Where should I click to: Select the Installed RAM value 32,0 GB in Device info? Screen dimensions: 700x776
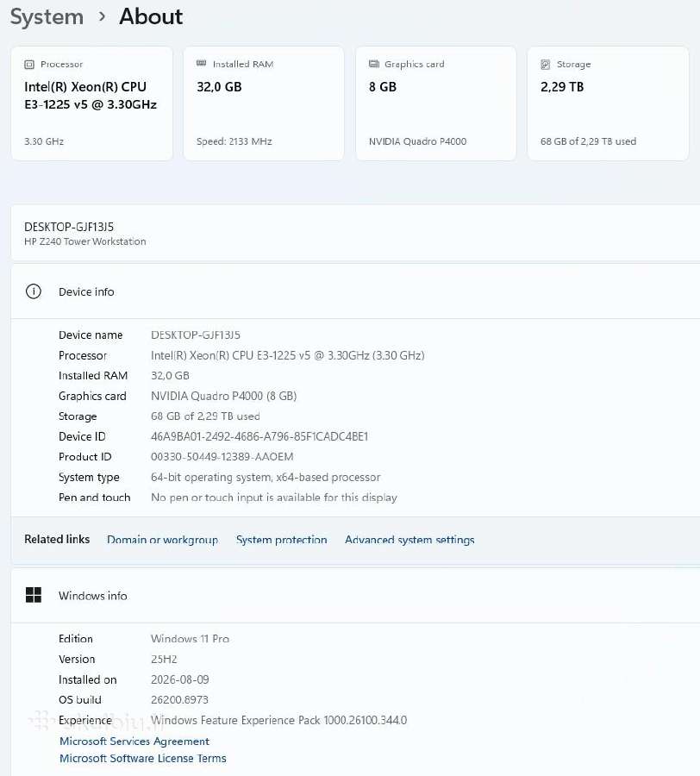coord(170,376)
